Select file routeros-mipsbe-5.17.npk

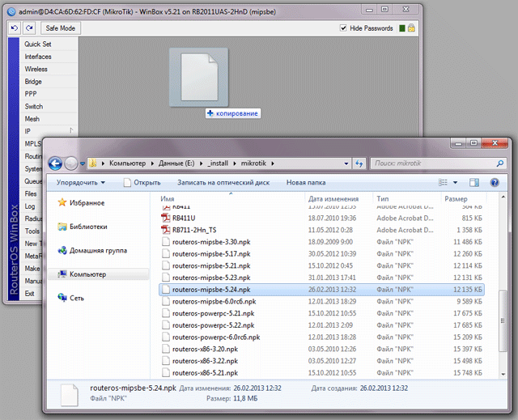211,254
